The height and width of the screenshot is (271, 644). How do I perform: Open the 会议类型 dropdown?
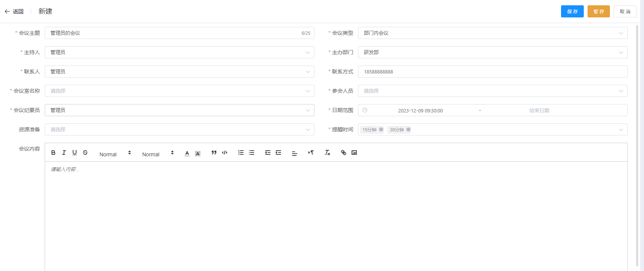[x=492, y=33]
